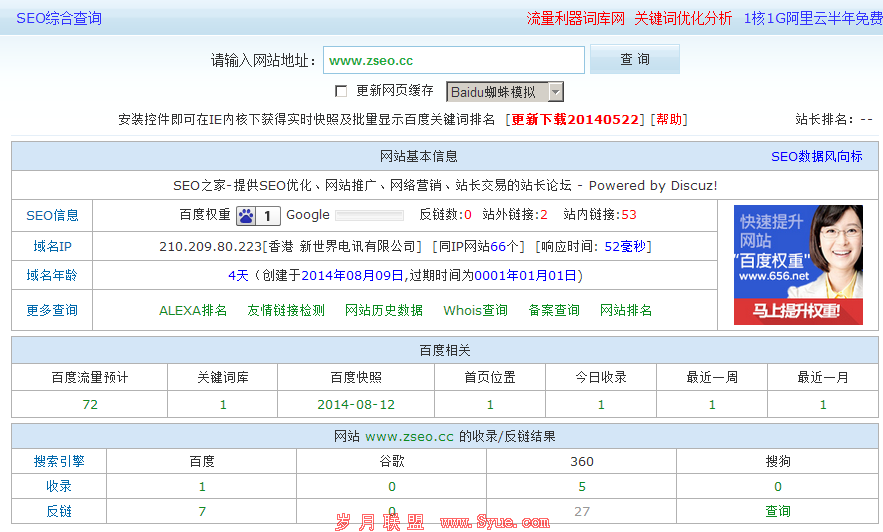Click the 搜索引擎 row header
883x532 pixels.
click(x=59, y=462)
